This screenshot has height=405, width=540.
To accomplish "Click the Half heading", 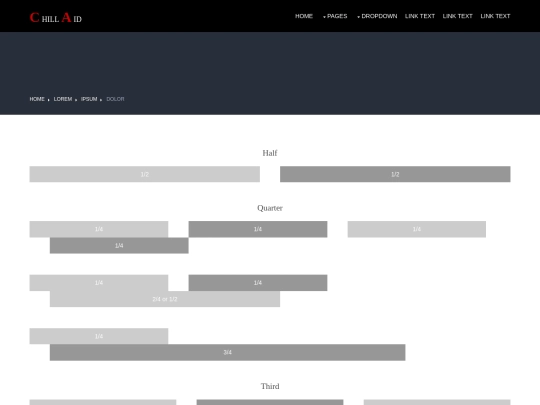I will click(x=270, y=153).
